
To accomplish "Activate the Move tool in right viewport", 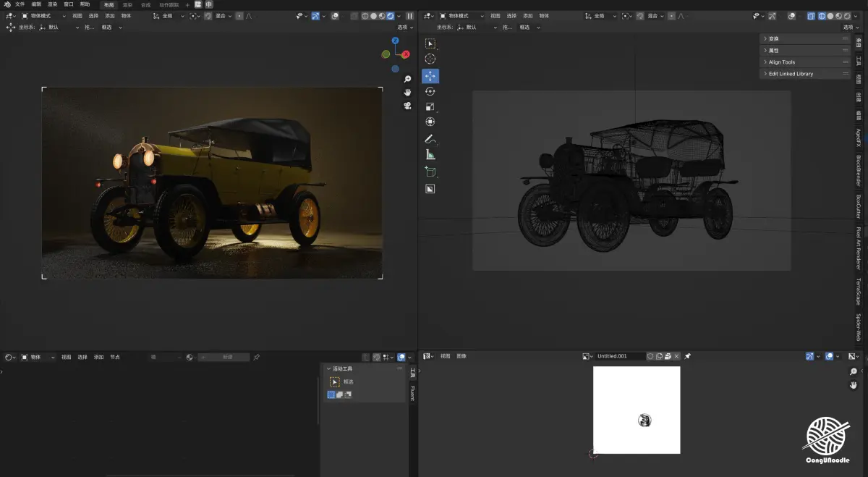I will coord(430,76).
